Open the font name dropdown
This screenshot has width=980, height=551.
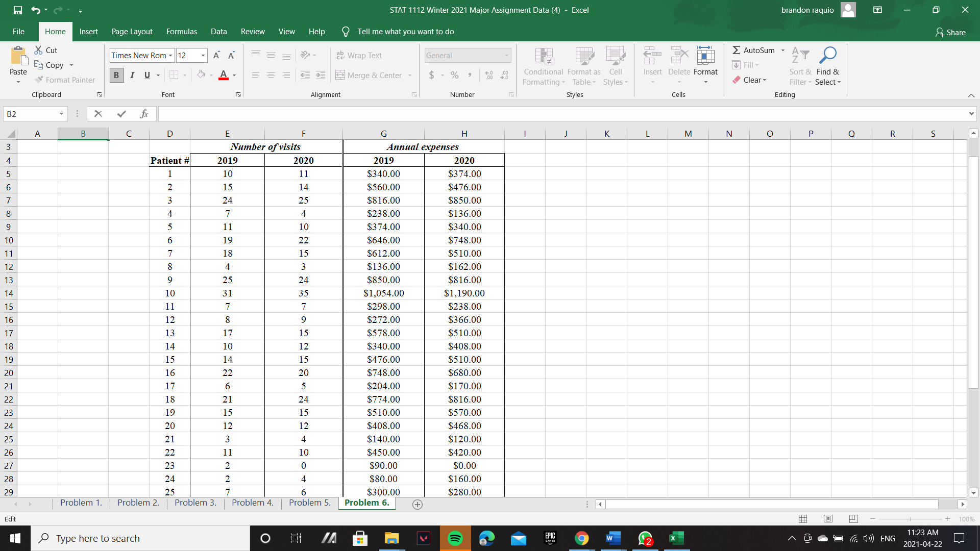pos(170,55)
